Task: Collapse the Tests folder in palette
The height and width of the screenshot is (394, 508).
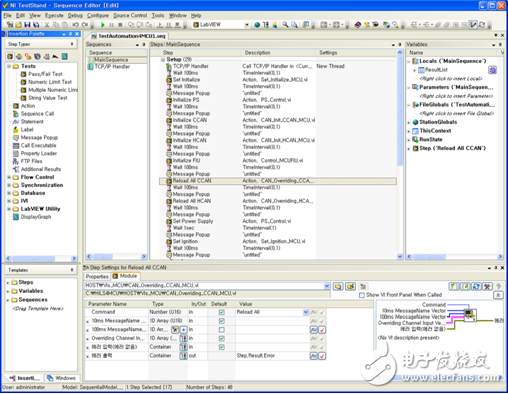Action: (x=9, y=66)
